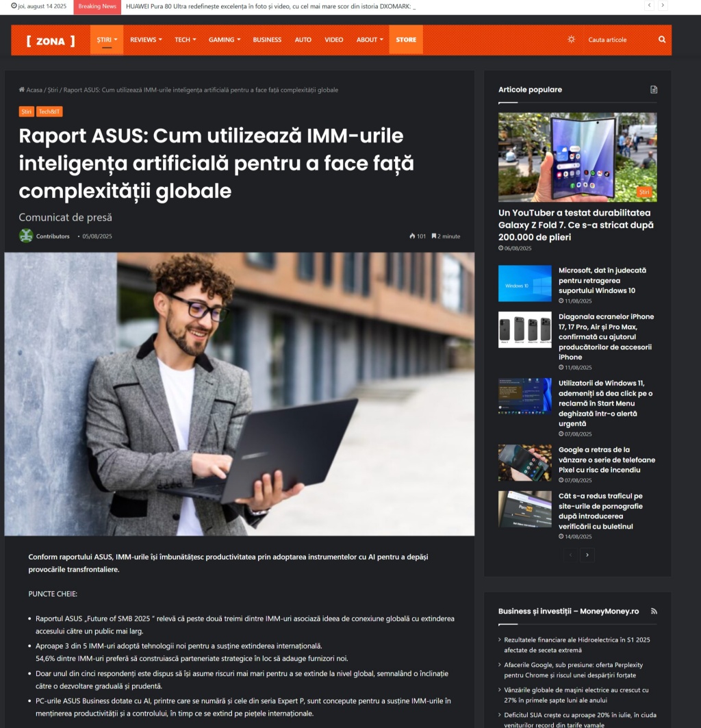Viewport: 701px width, 728px height.
Task: Click the orange Știri category tag
Action: pyautogui.click(x=27, y=112)
